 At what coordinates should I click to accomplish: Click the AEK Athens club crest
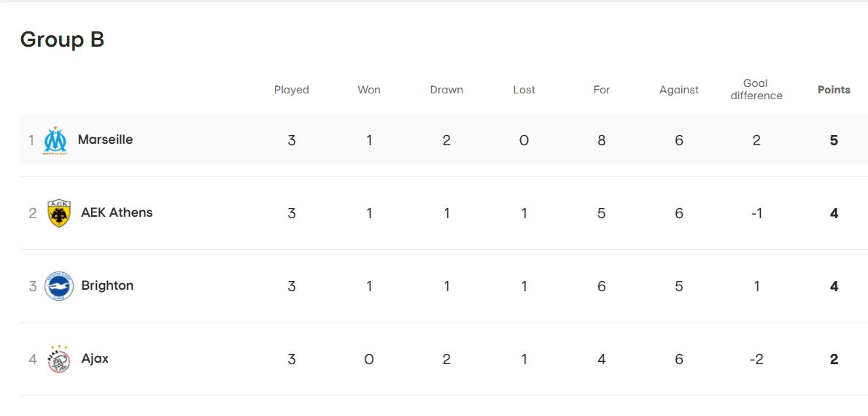point(58,213)
